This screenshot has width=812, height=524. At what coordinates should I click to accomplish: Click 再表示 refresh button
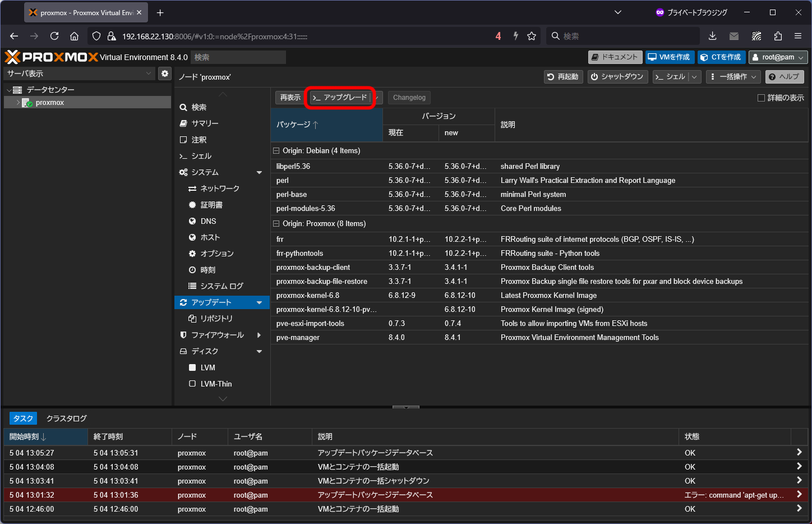290,98
